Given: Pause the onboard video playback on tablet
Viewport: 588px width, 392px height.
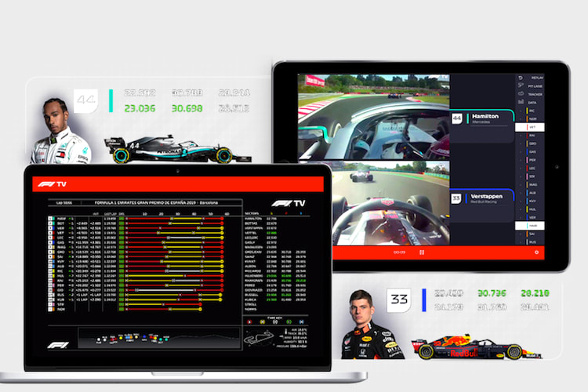Looking at the screenshot, I should pos(422,252).
